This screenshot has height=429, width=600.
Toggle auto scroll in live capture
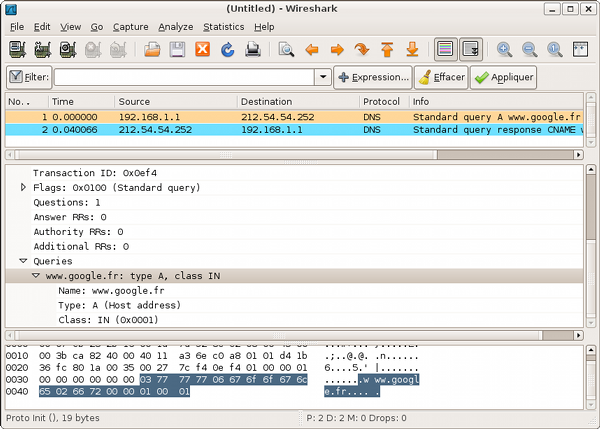pyautogui.click(x=471, y=49)
